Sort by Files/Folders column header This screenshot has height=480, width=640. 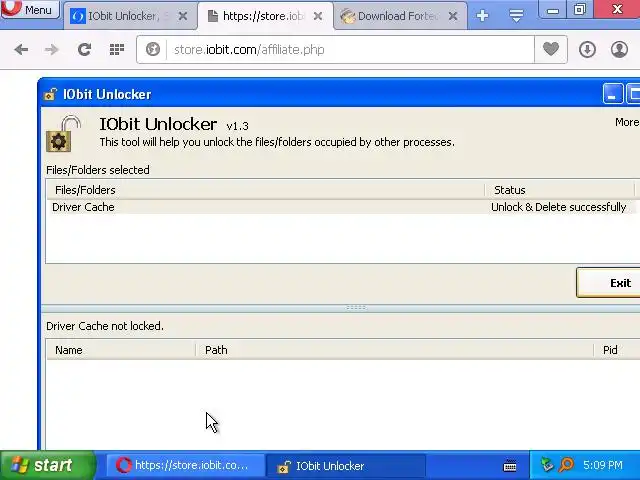pyautogui.click(x=265, y=190)
